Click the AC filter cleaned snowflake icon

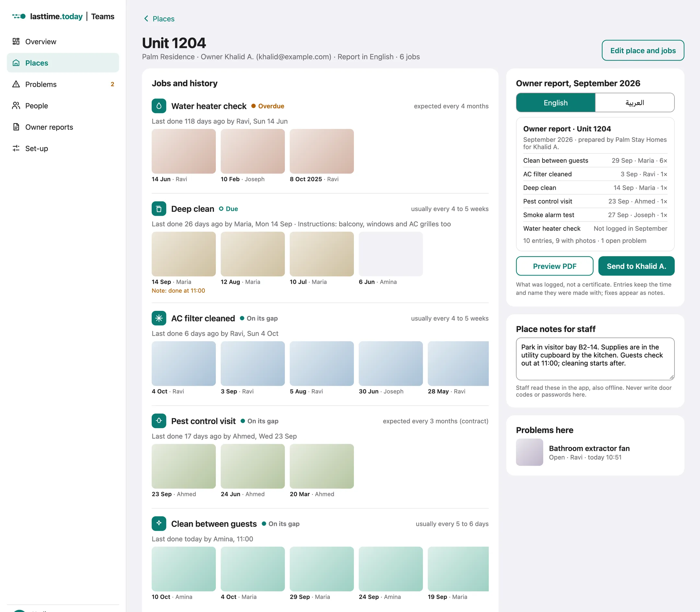tap(159, 318)
